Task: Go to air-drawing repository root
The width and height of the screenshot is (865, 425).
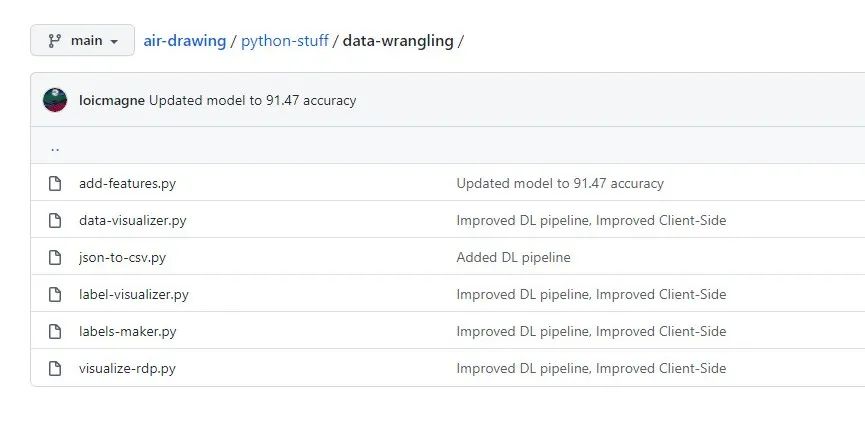Action: (185, 41)
